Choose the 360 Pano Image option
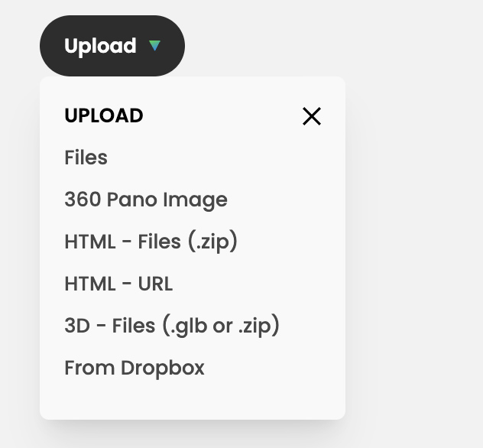 coord(146,200)
